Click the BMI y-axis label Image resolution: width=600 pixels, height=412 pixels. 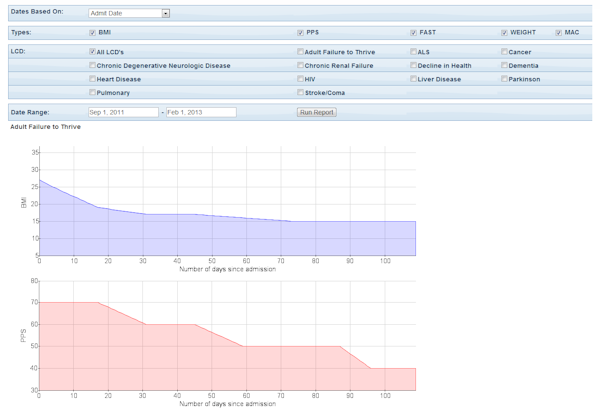coord(24,202)
